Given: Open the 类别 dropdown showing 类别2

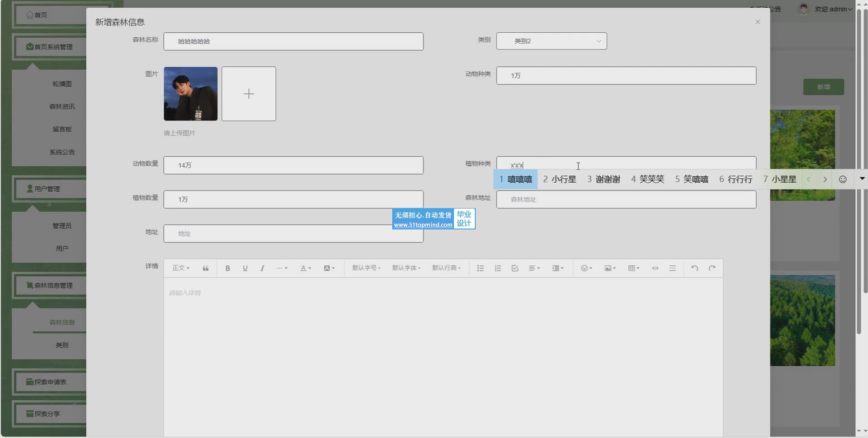Looking at the screenshot, I should click(551, 41).
